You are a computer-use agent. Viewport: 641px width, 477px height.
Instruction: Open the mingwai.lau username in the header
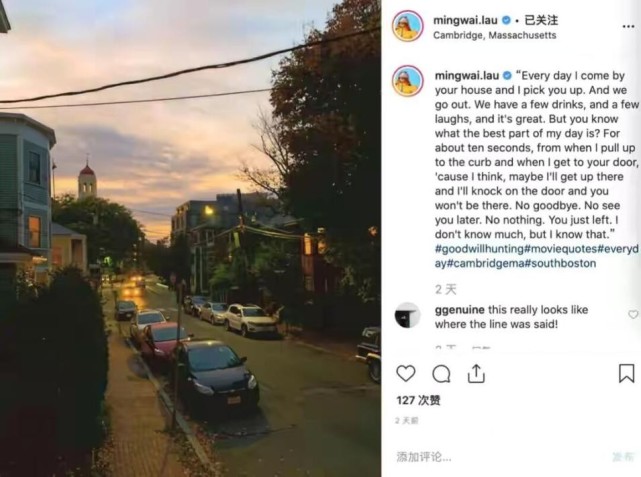click(465, 20)
